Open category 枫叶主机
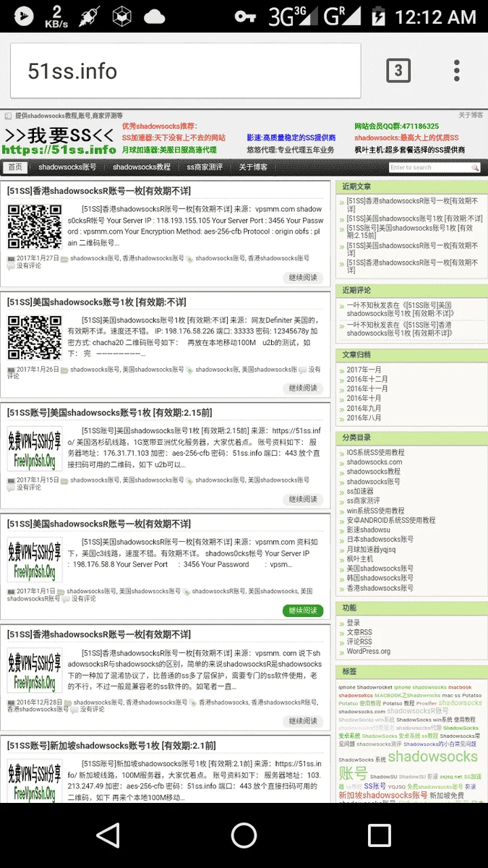Image resolution: width=488 pixels, height=868 pixels. point(360,558)
